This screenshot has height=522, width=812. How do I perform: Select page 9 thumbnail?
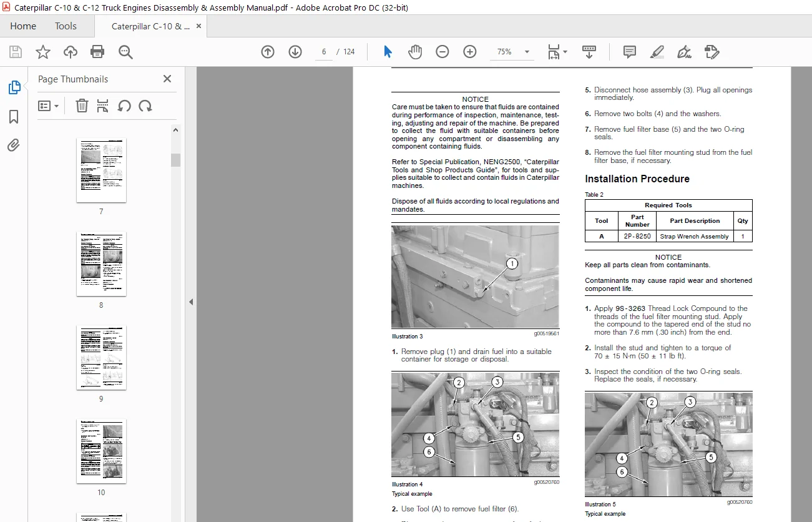click(x=101, y=357)
